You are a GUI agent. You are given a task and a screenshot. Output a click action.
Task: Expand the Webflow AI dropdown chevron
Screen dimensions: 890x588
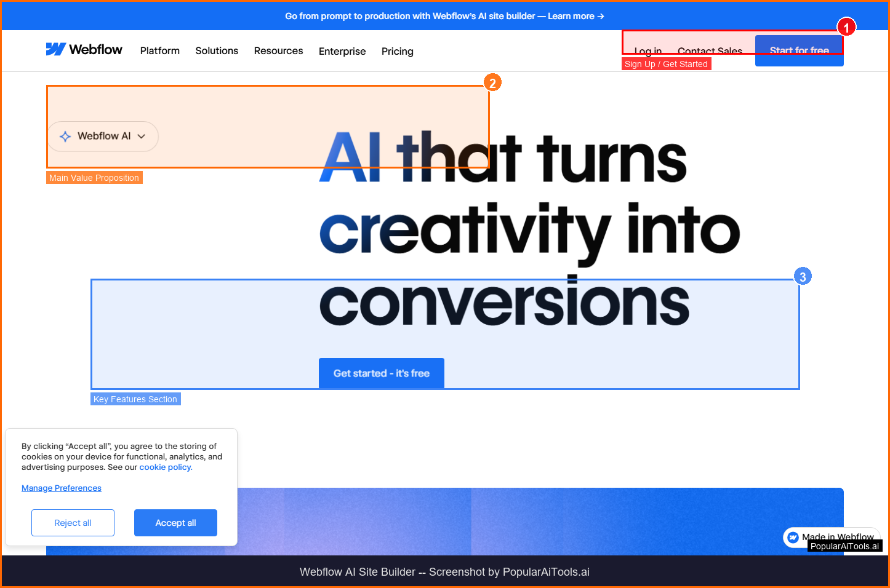(x=142, y=137)
